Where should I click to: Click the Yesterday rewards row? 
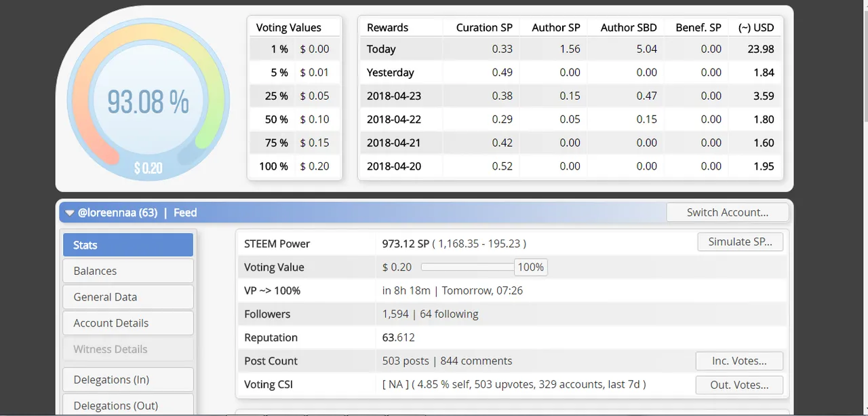point(570,73)
